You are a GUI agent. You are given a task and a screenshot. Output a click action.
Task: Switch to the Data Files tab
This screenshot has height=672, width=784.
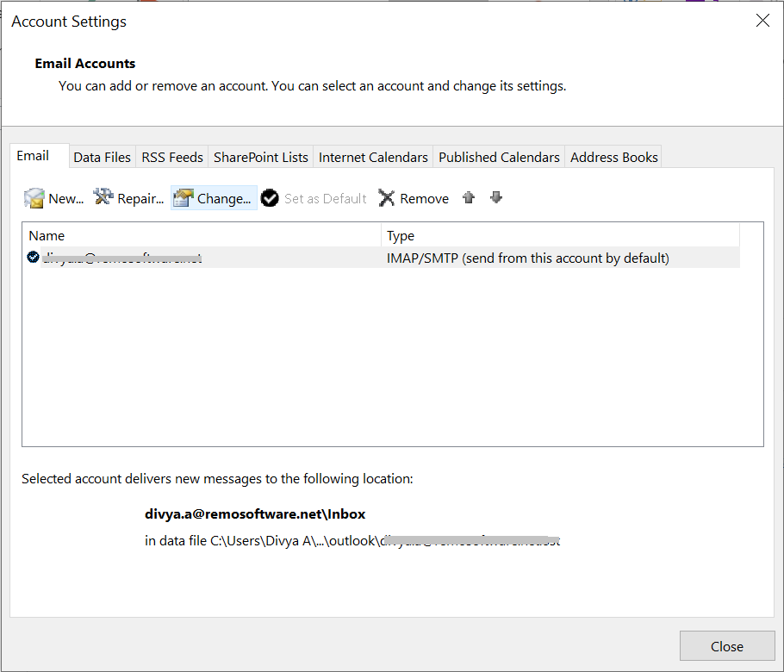coord(102,157)
